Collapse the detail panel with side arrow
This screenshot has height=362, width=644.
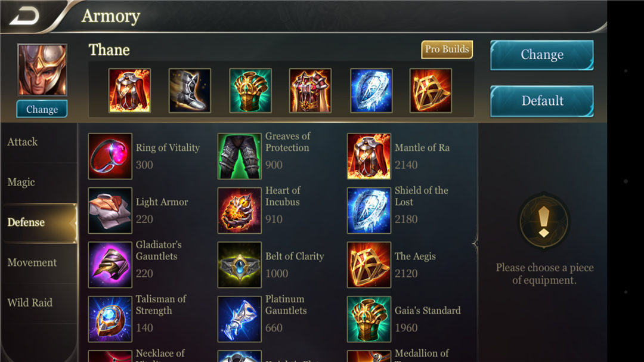pos(476,244)
